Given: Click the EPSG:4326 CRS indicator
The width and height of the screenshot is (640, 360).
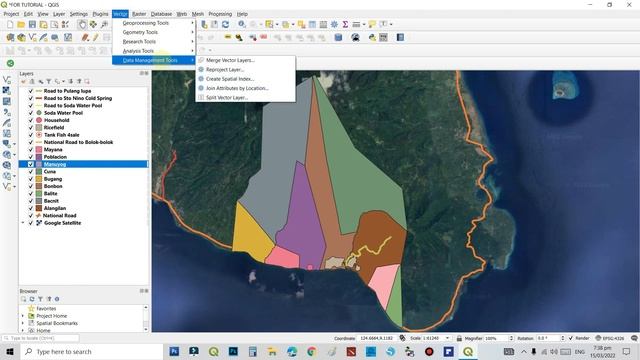Looking at the screenshot, I should [610, 338].
